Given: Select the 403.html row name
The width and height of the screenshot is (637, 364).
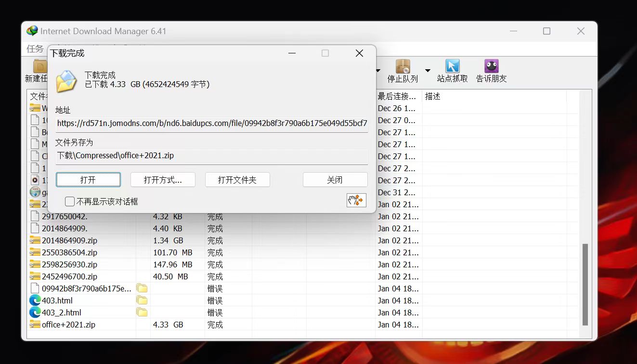Looking at the screenshot, I should pos(57,301).
